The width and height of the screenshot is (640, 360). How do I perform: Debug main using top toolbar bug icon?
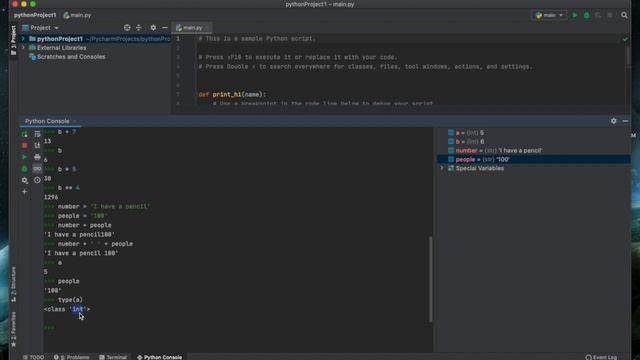587,15
